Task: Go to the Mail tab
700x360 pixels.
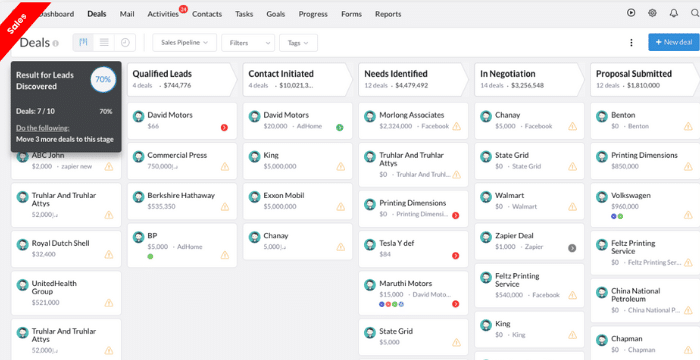Action: pos(127,14)
